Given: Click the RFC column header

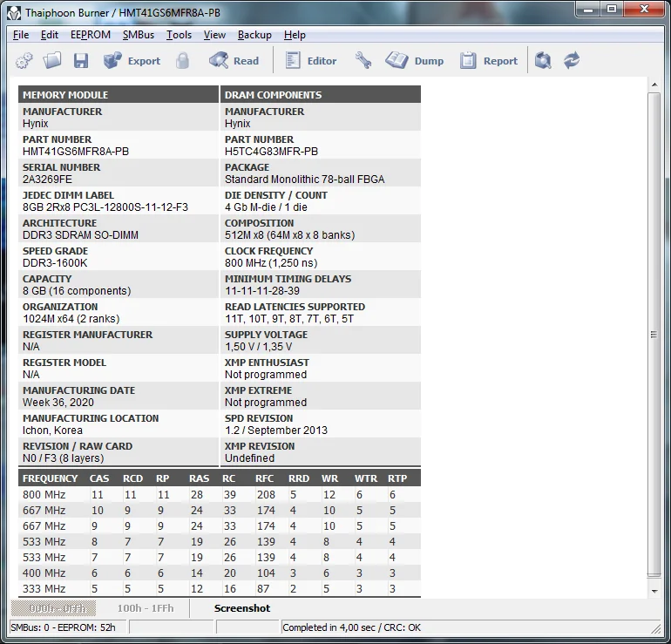Looking at the screenshot, I should [x=264, y=478].
